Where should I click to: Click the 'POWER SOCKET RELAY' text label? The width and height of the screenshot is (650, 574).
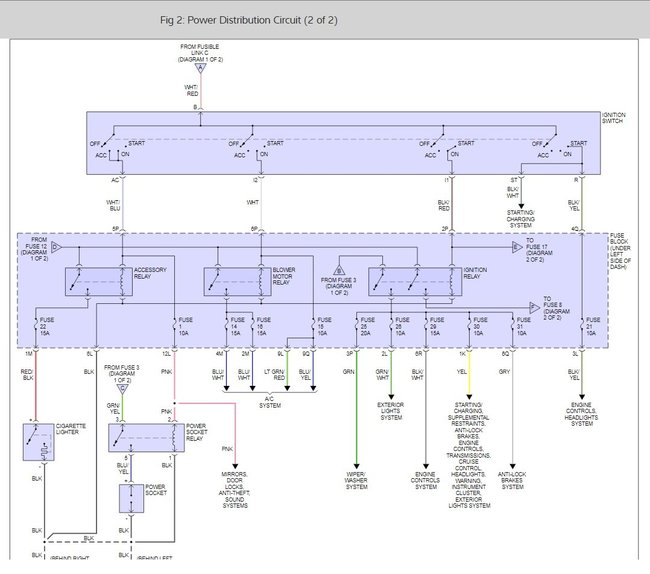[196, 432]
